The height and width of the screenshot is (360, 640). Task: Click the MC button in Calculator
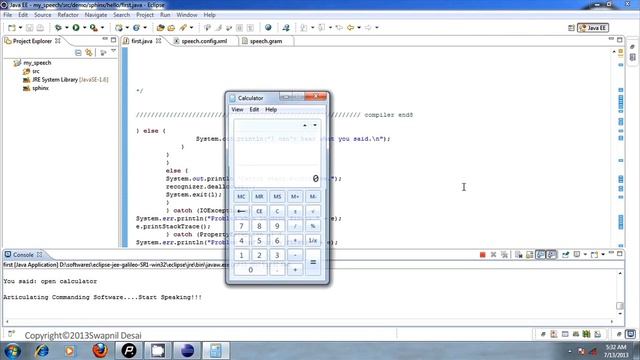point(241,197)
